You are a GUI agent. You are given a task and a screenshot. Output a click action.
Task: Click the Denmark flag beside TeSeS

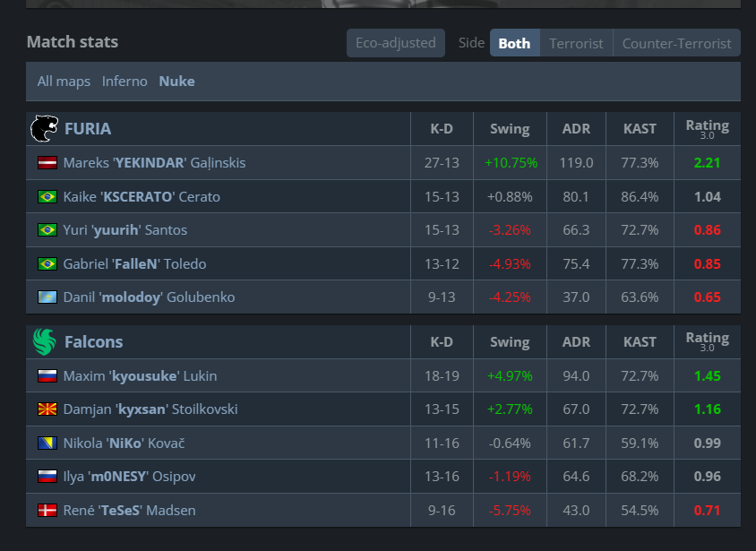point(47,510)
